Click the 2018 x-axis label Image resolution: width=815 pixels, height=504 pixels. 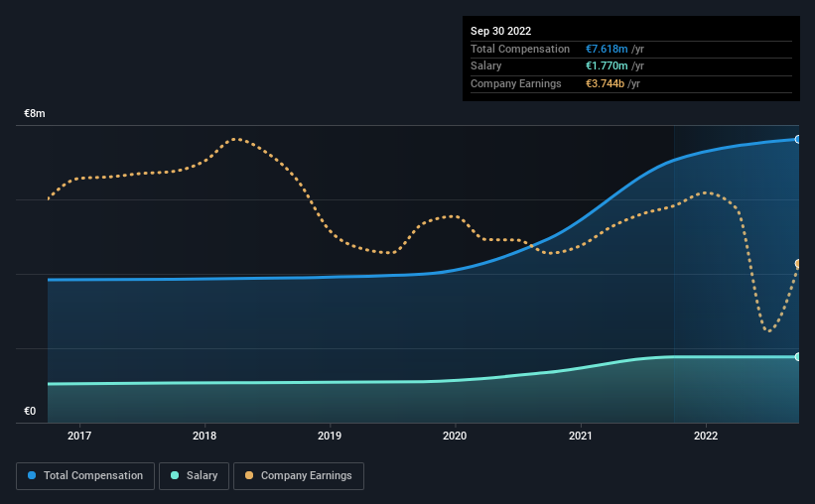[204, 436]
